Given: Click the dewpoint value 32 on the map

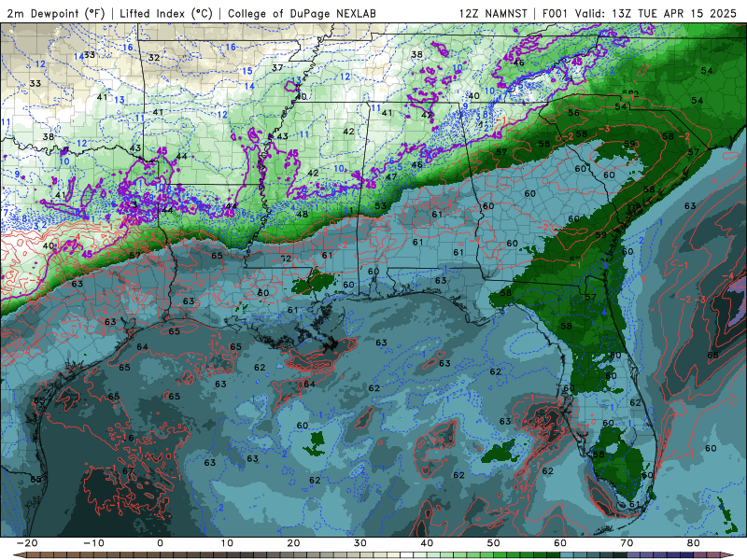Looking at the screenshot, I should coord(154,58).
